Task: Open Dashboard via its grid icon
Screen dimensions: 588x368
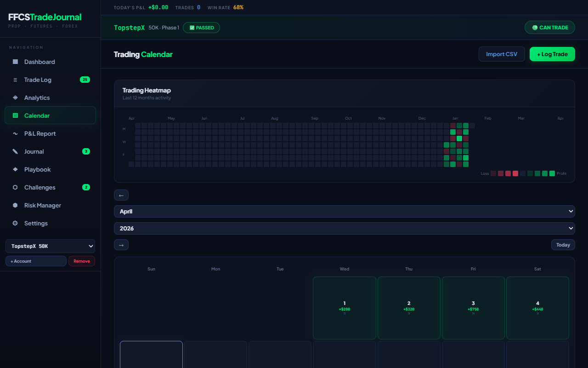Action: point(15,62)
